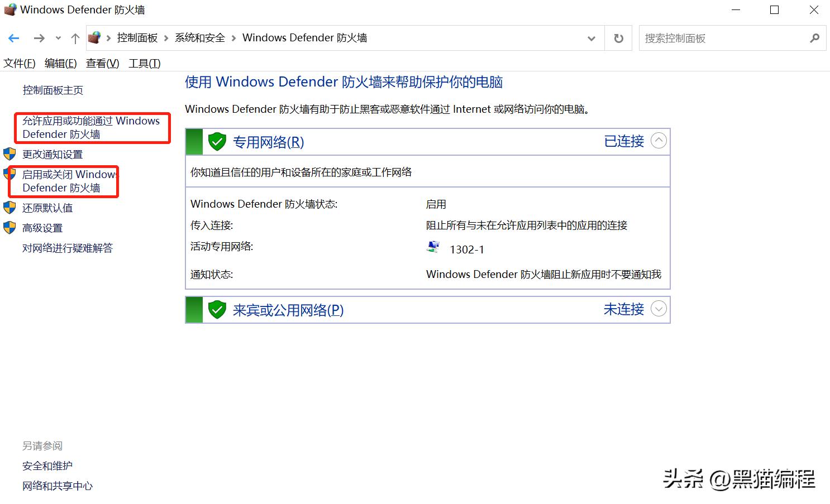The height and width of the screenshot is (504, 830).
Task: Click the forward navigation arrow
Action: pyautogui.click(x=39, y=37)
